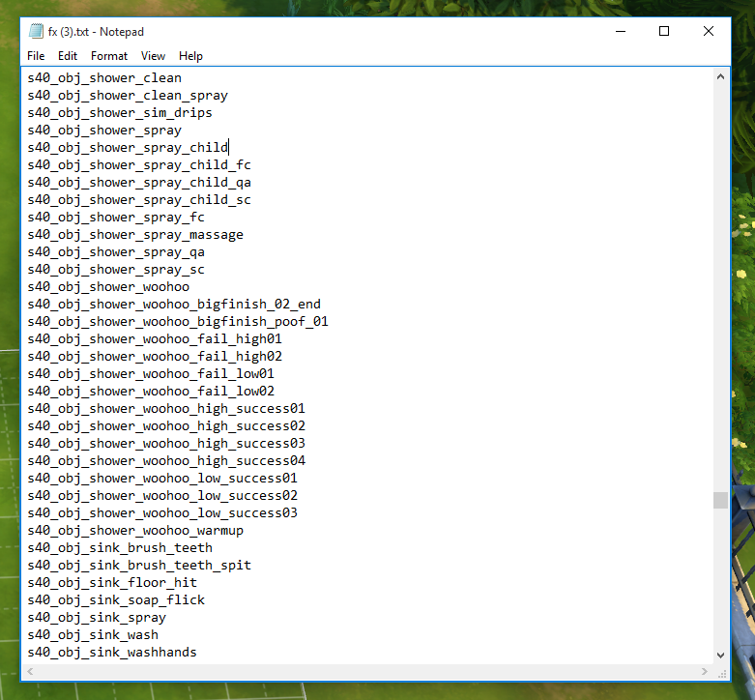Click line s40_obj_shower_spray_sc
This screenshot has width=755, height=700.
[x=116, y=269]
